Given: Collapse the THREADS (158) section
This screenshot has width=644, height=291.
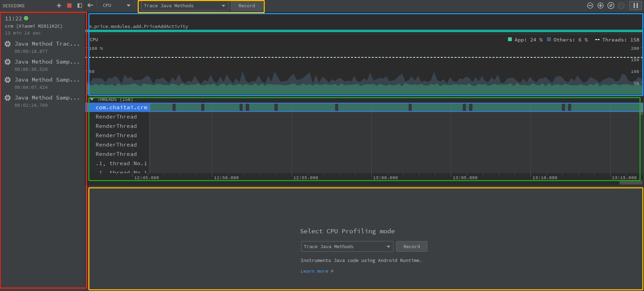Looking at the screenshot, I should [x=92, y=100].
